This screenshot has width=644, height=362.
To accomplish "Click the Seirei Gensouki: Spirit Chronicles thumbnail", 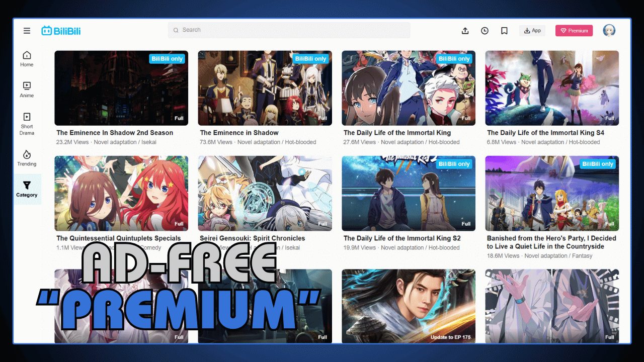I will tap(265, 194).
